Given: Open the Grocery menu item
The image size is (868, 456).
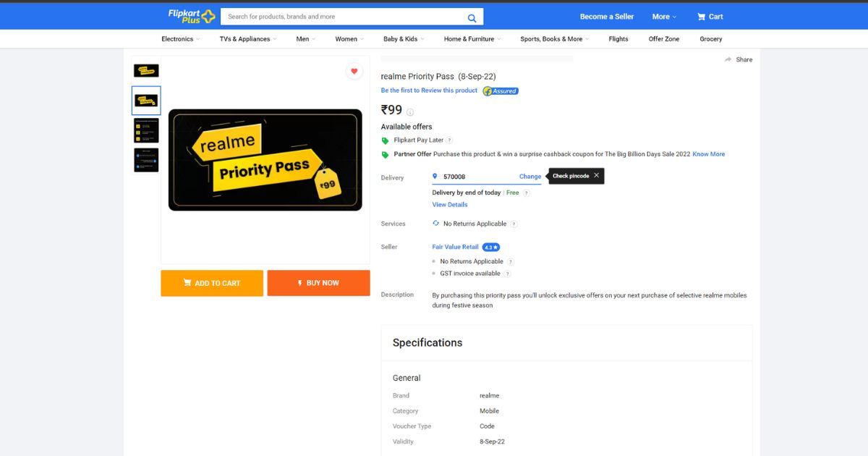Looking at the screenshot, I should click(x=711, y=39).
